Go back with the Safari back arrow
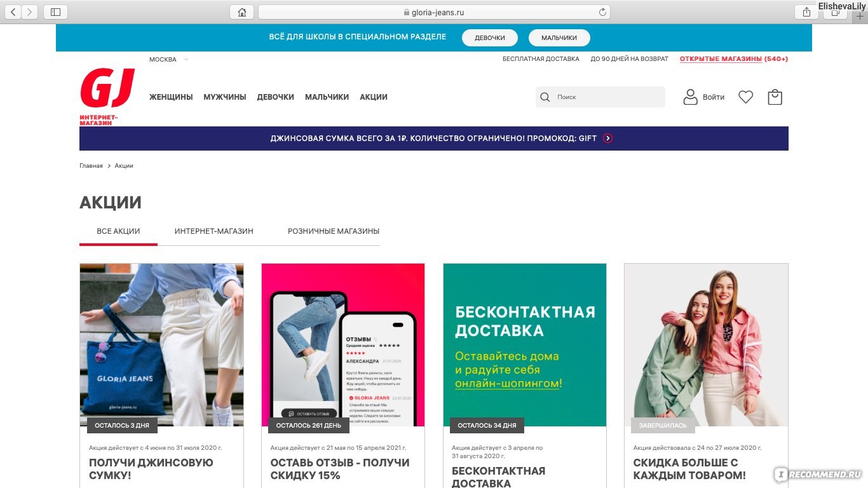This screenshot has width=868, height=488. click(13, 12)
